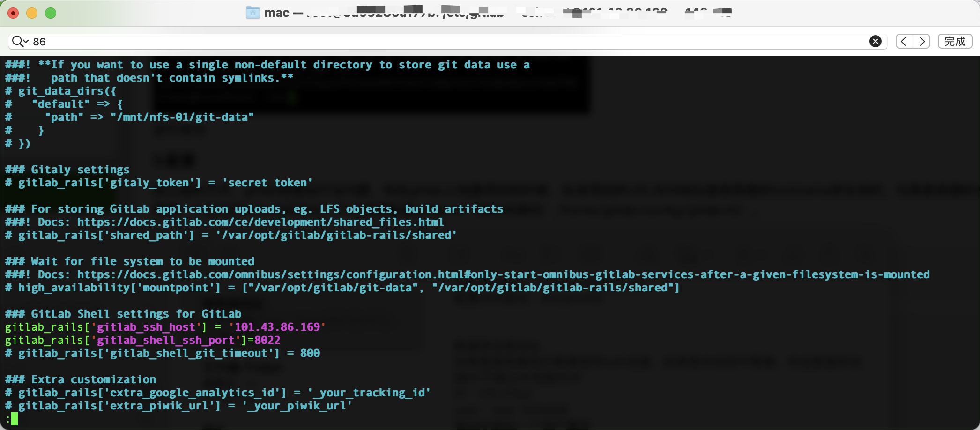Click the port value 8022
The width and height of the screenshot is (980, 430).
(267, 340)
